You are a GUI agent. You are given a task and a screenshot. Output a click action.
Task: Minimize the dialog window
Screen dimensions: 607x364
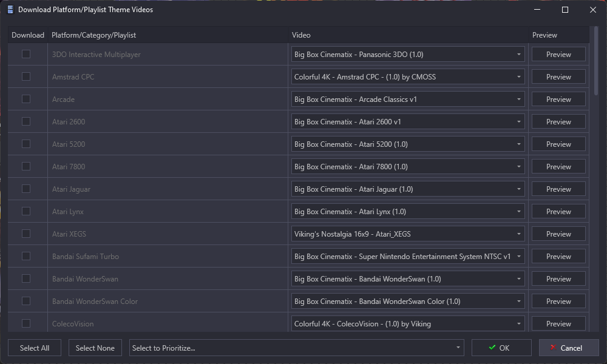[x=537, y=10]
